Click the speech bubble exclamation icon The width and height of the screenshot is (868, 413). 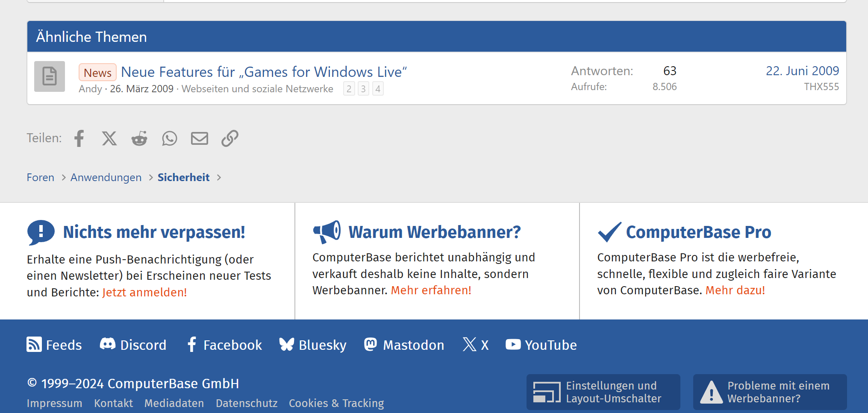41,232
